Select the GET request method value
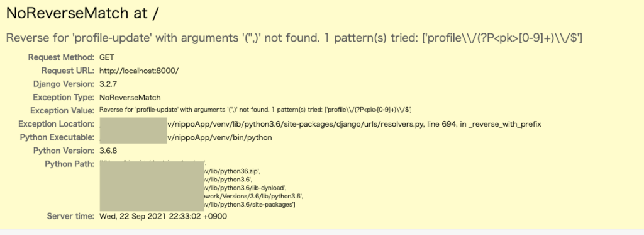 pos(107,57)
